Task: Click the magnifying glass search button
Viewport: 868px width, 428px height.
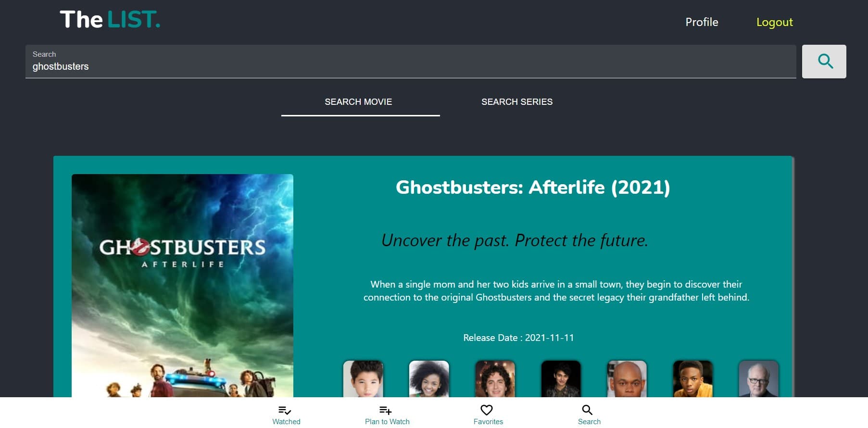Action: point(824,62)
